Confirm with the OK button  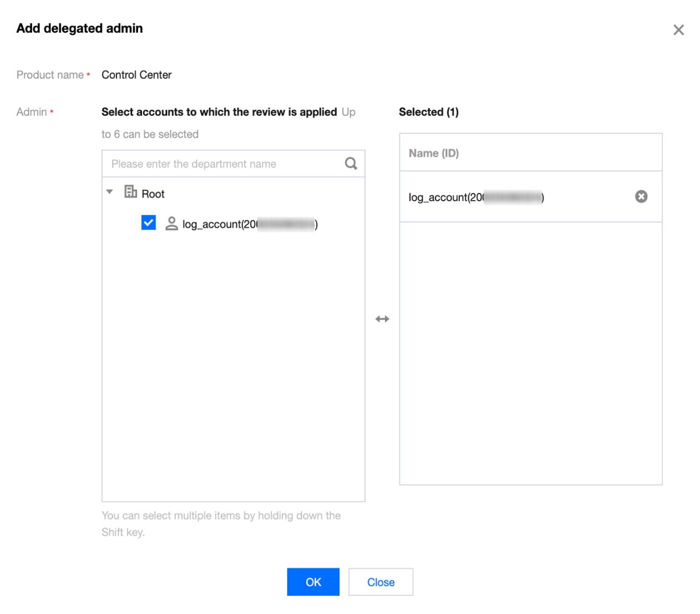coord(313,582)
